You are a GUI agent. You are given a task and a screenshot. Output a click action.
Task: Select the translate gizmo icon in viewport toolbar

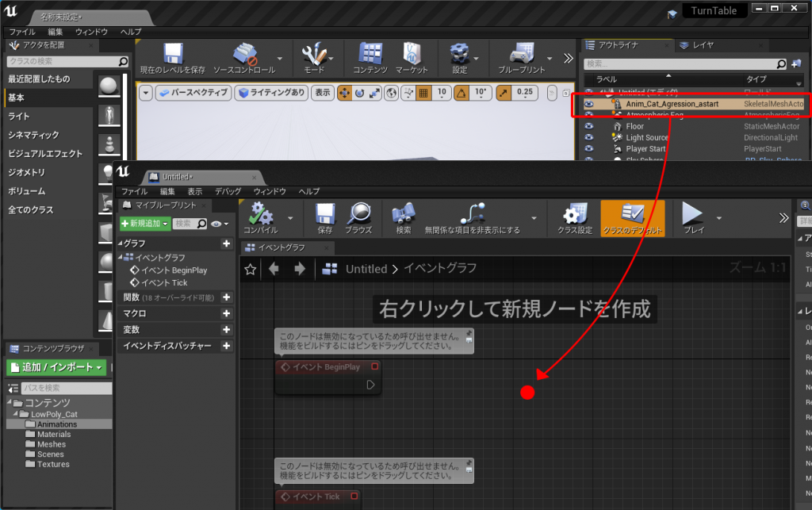344,94
